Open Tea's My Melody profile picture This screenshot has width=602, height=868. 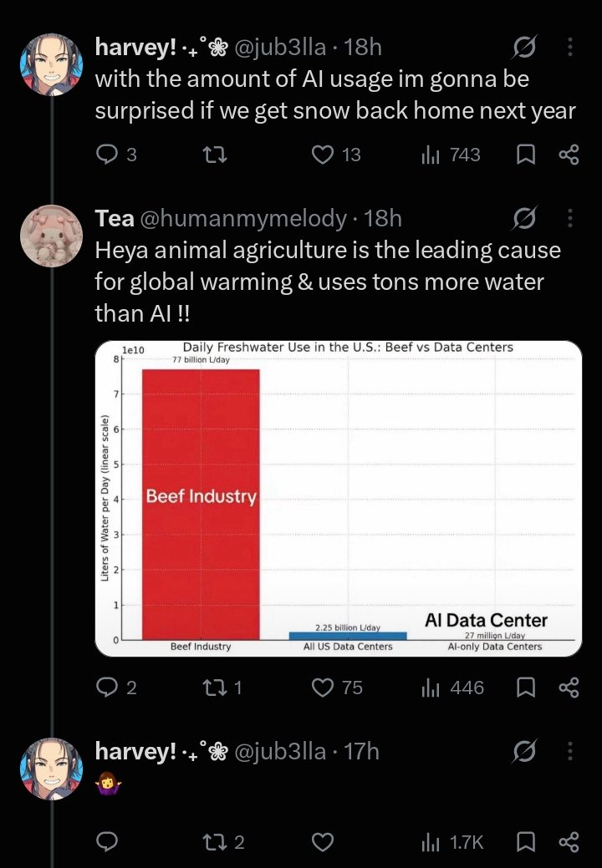pyautogui.click(x=52, y=236)
